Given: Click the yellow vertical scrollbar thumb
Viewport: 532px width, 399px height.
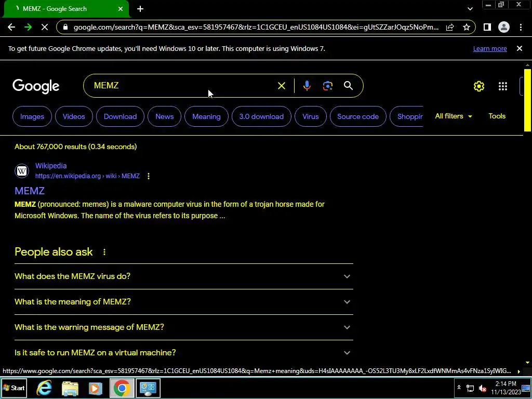Looking at the screenshot, I should (x=527, y=99).
